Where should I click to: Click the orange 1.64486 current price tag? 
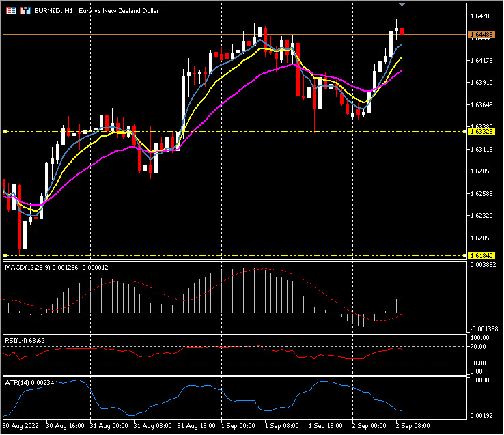click(x=481, y=34)
